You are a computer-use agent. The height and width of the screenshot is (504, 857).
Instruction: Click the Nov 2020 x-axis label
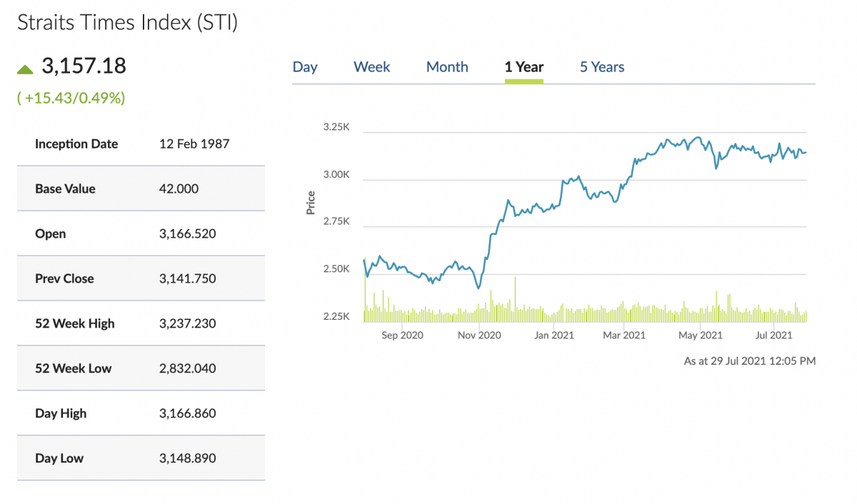tap(479, 335)
